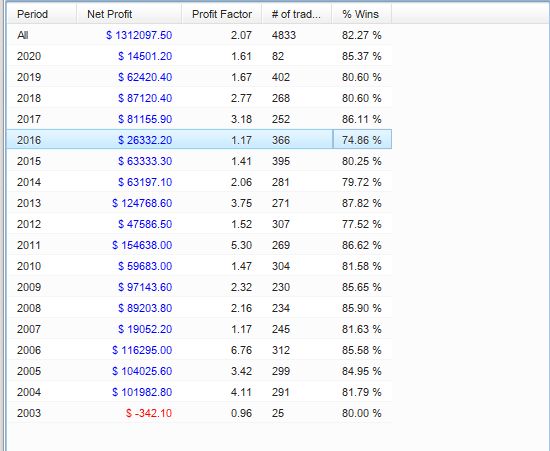Select the 2020 period row
The width and height of the screenshot is (550, 451).
pyautogui.click(x=199, y=56)
